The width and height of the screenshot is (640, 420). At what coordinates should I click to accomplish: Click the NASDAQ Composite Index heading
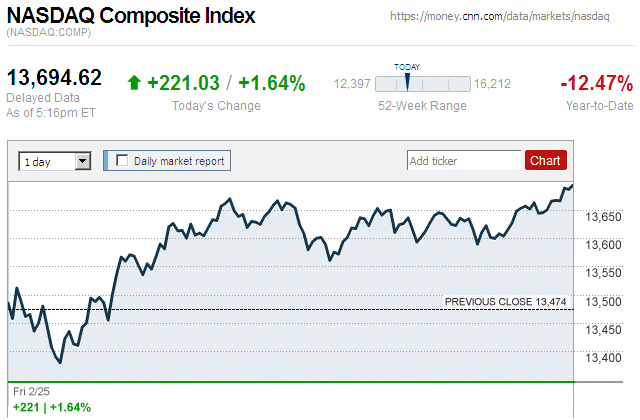[130, 17]
